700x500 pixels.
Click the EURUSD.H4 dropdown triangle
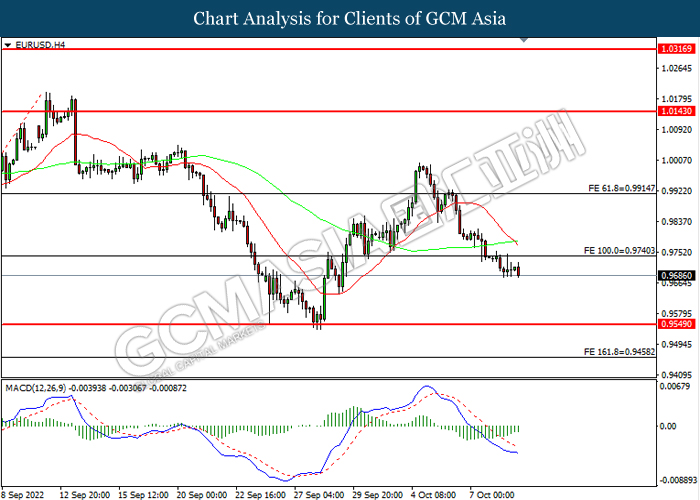tap(8, 45)
